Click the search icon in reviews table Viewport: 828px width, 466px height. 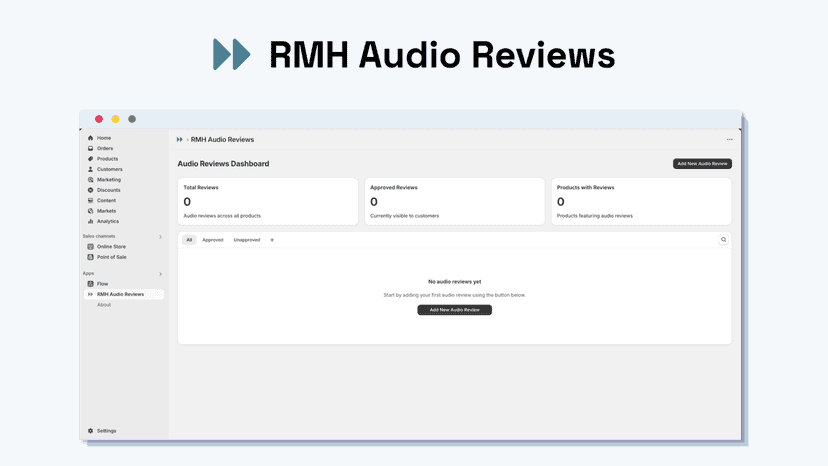[x=723, y=240]
